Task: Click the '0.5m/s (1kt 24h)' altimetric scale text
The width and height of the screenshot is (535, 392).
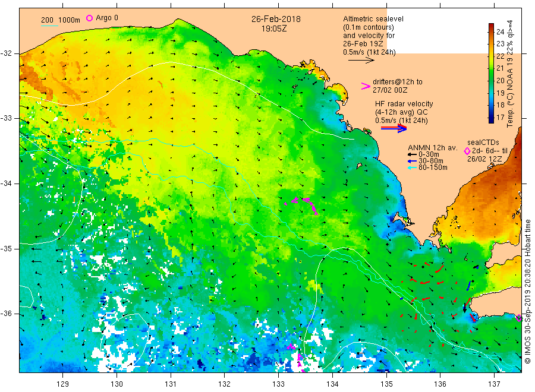Action: (x=370, y=52)
